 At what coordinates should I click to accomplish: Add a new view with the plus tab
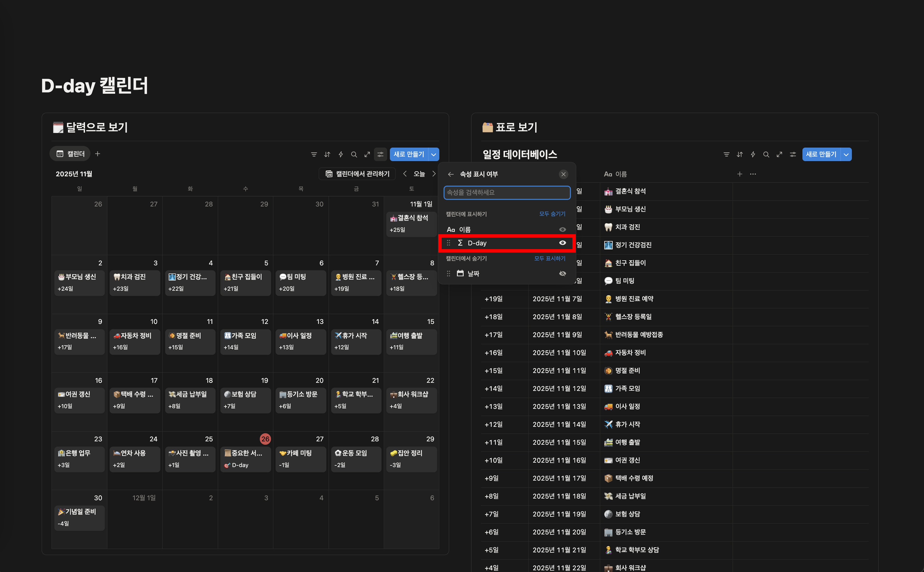coord(98,154)
